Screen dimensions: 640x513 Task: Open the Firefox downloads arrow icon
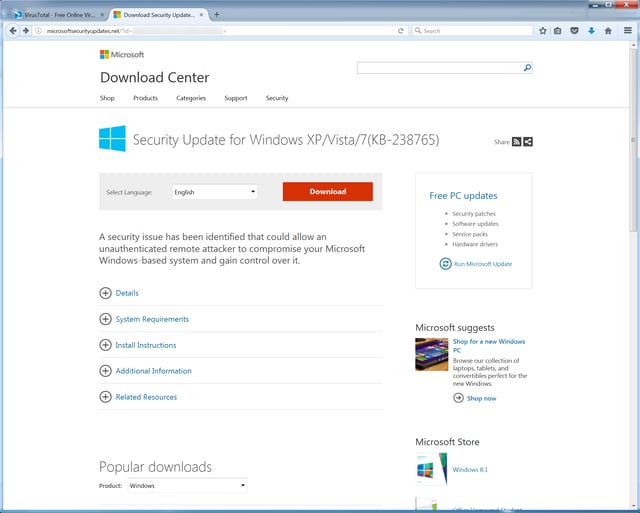pos(591,31)
